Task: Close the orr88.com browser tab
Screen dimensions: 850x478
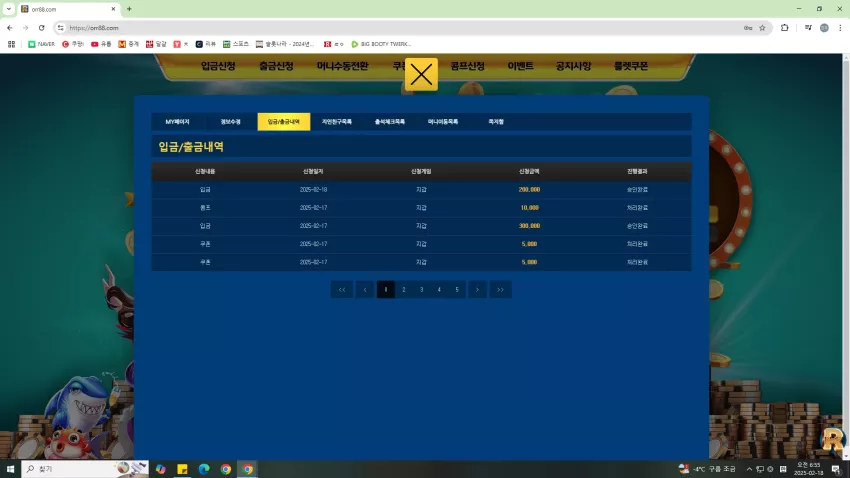Action: click(x=113, y=9)
